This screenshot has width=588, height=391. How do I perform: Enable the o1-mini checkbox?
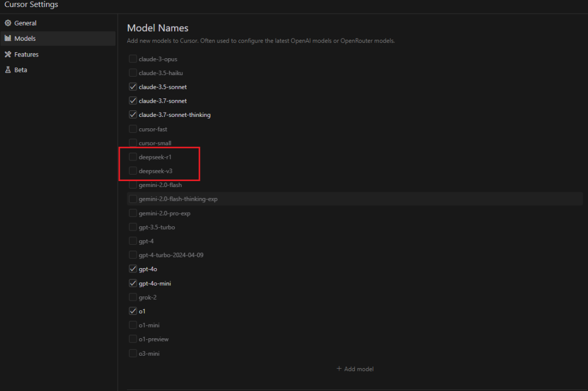click(x=133, y=325)
